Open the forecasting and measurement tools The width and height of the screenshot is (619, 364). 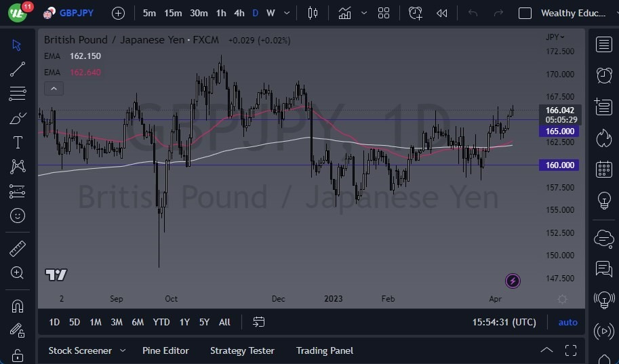[x=18, y=191]
